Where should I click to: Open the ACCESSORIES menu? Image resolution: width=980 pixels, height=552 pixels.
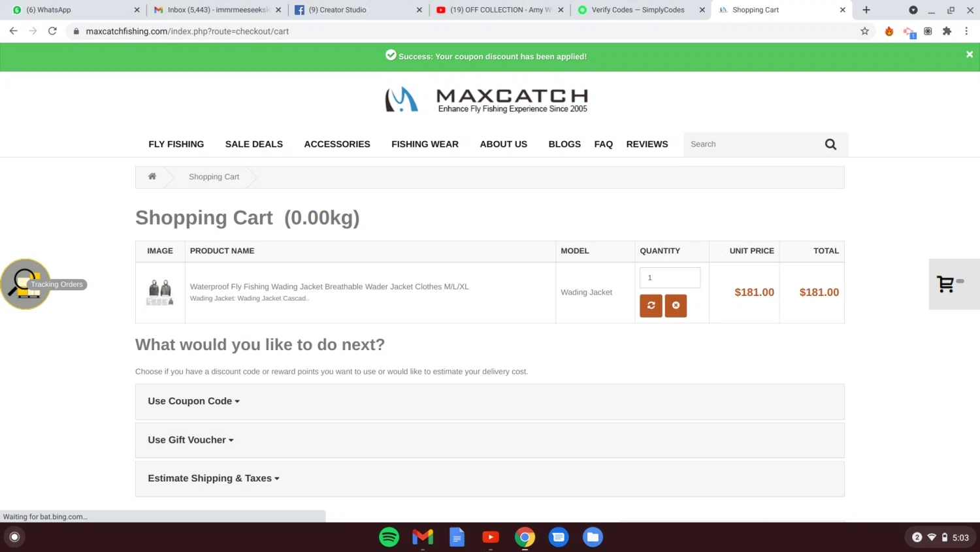click(337, 144)
